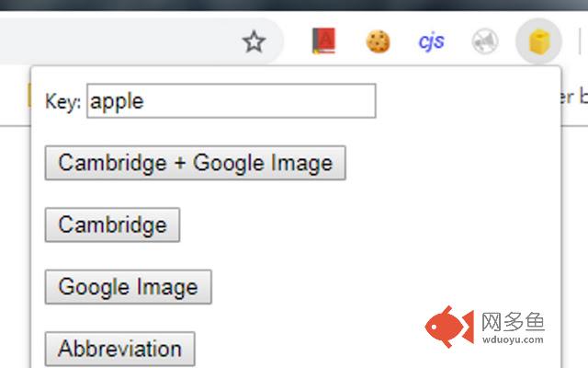
Task: Toggle the yellow block extension popup
Action: (x=539, y=41)
